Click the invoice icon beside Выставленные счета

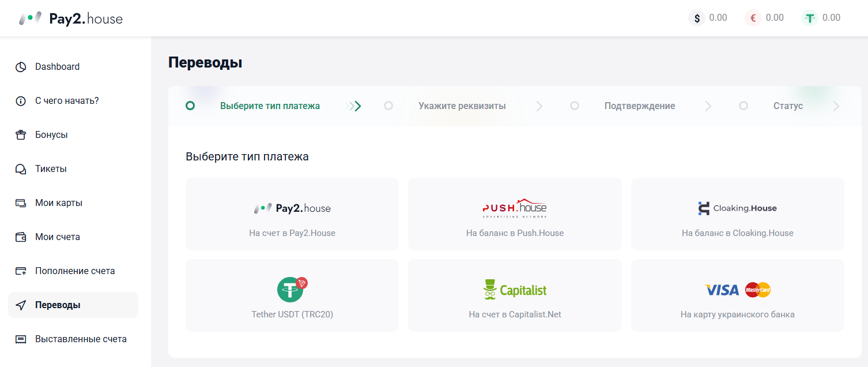point(21,339)
